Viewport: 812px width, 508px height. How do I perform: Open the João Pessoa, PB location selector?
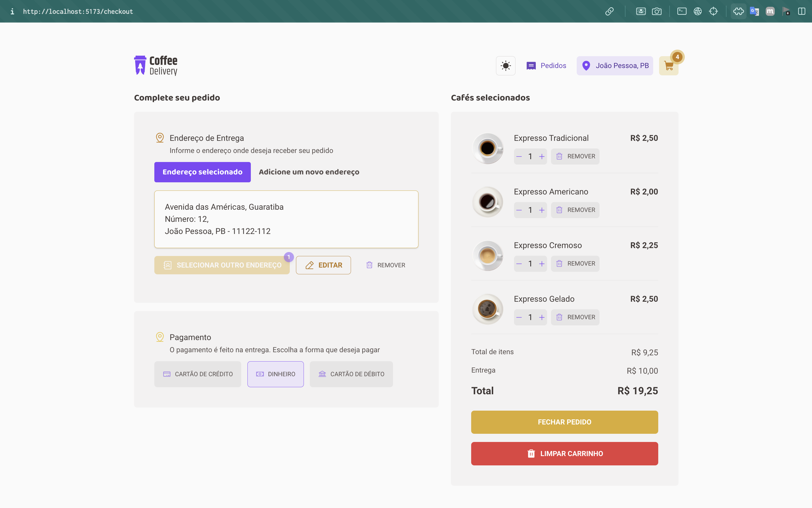pyautogui.click(x=615, y=65)
